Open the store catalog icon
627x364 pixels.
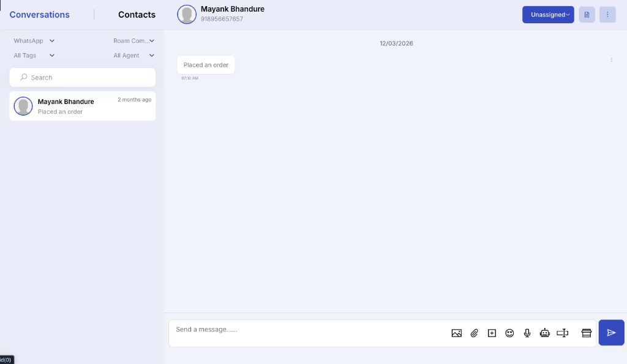(x=586, y=333)
